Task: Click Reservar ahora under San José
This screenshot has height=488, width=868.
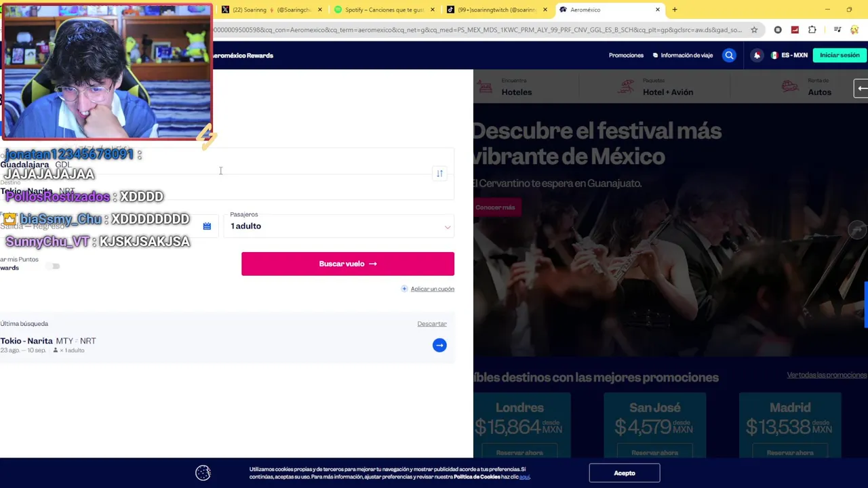Action: pyautogui.click(x=654, y=452)
